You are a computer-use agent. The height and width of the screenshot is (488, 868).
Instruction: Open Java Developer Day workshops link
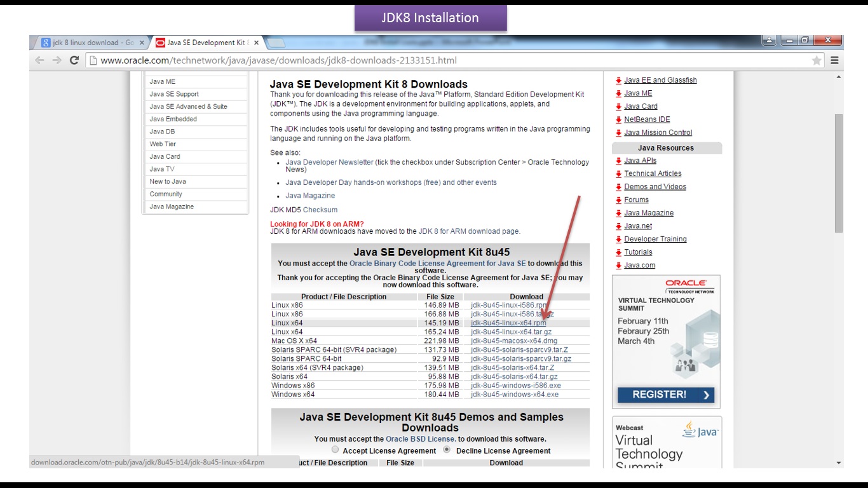[391, 182]
